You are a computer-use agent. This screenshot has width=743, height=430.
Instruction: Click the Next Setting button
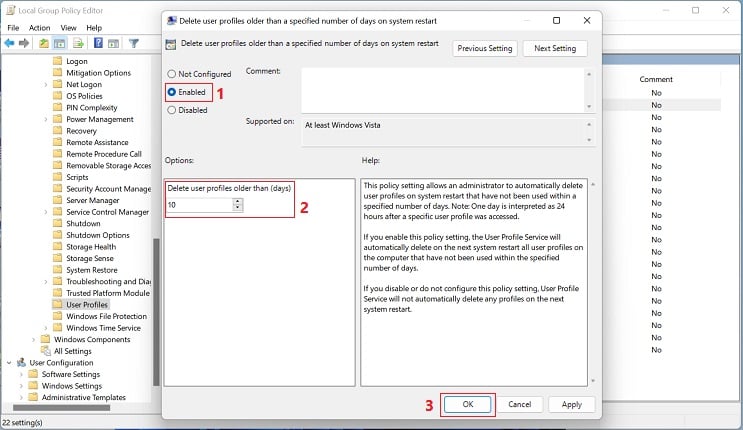[555, 48]
